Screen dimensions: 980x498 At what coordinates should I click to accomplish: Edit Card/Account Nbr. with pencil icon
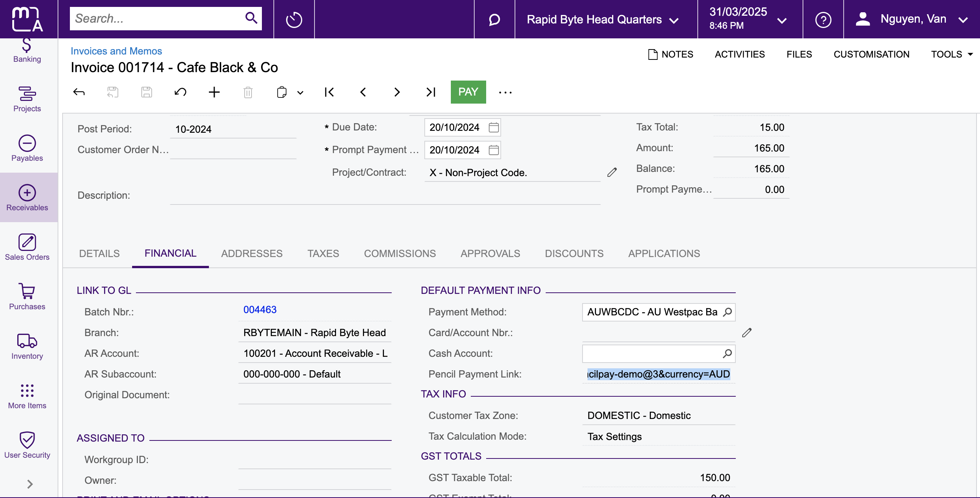coord(747,333)
